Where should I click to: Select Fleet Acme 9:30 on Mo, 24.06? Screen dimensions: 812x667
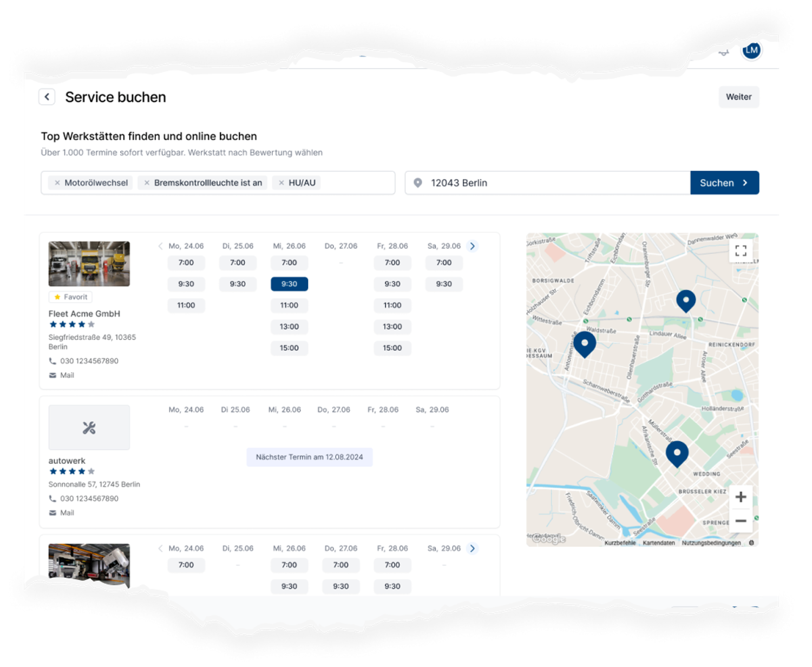(x=186, y=284)
